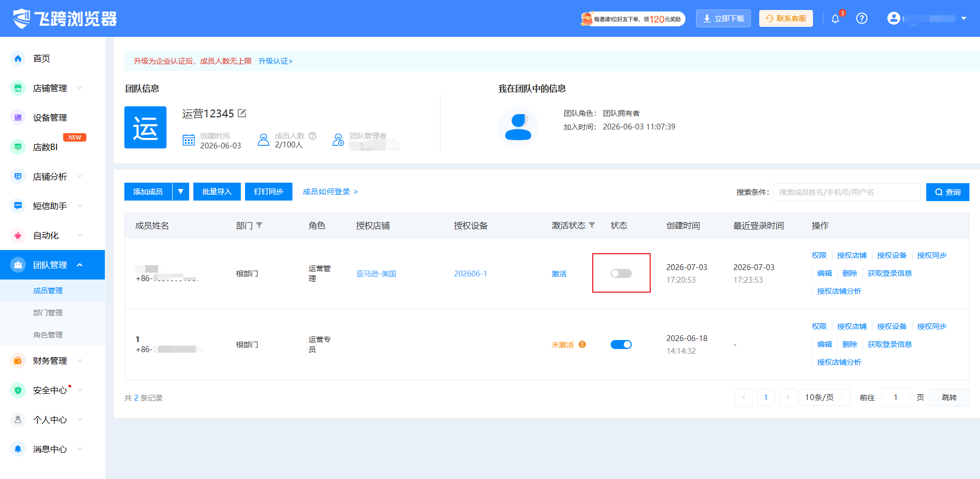
Task: Click the 店数BI sidebar icon
Action: click(x=18, y=147)
